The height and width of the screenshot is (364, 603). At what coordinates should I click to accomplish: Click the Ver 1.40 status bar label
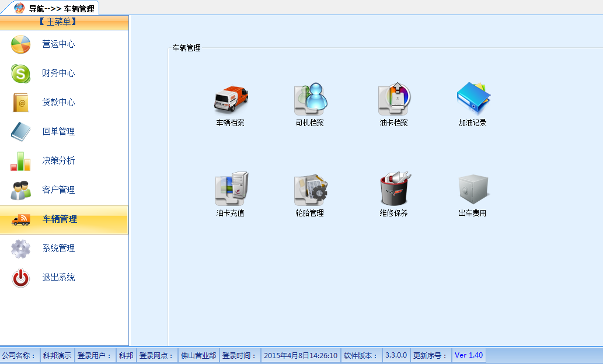(x=469, y=355)
